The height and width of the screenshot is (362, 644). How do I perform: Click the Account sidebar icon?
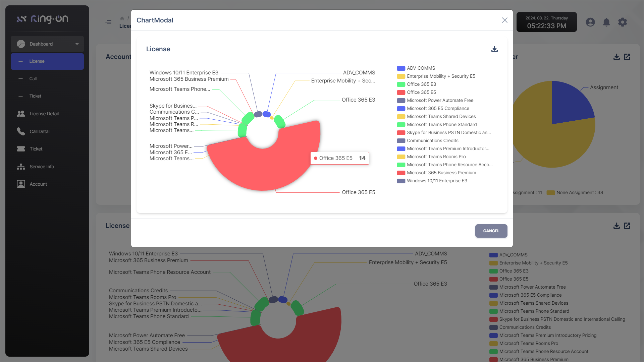21,184
